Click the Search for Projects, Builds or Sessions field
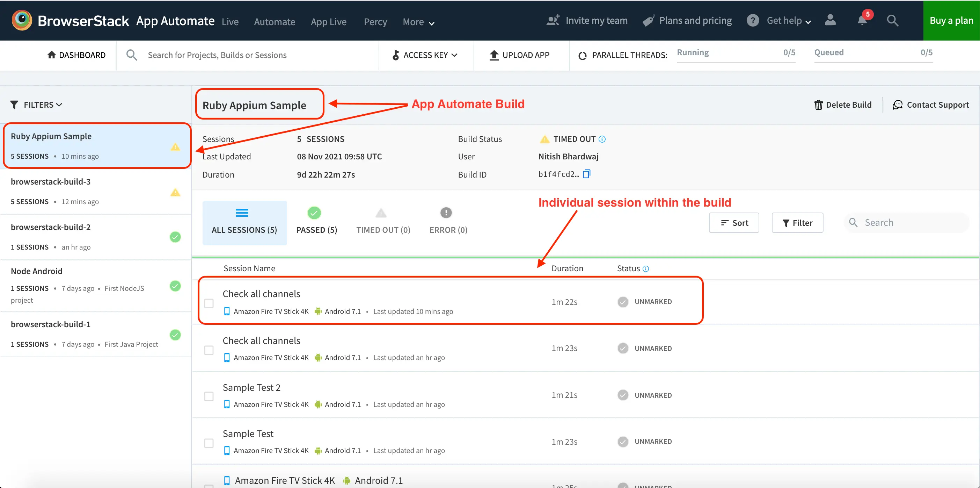 click(217, 55)
